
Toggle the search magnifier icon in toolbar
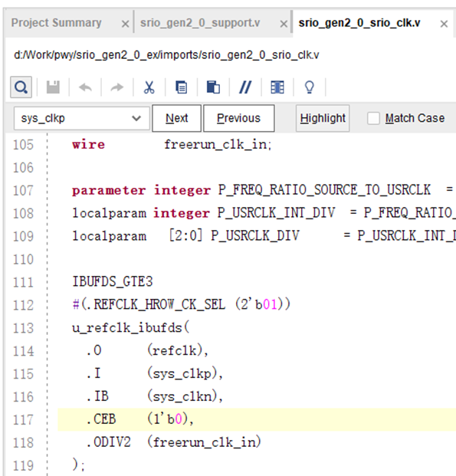[21, 87]
